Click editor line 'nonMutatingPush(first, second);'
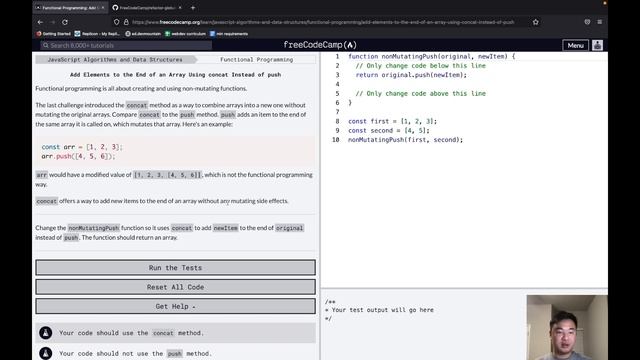 (405, 140)
